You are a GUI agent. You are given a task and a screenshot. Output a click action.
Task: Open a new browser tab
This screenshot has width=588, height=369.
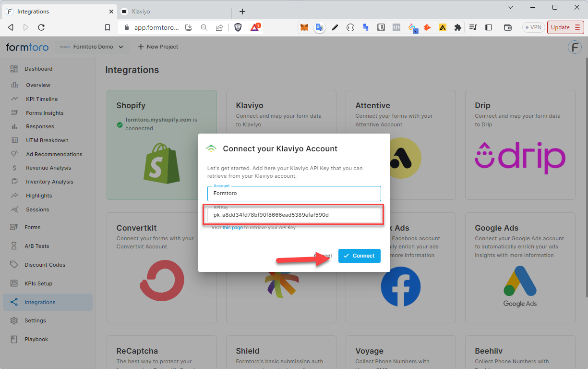(x=242, y=12)
